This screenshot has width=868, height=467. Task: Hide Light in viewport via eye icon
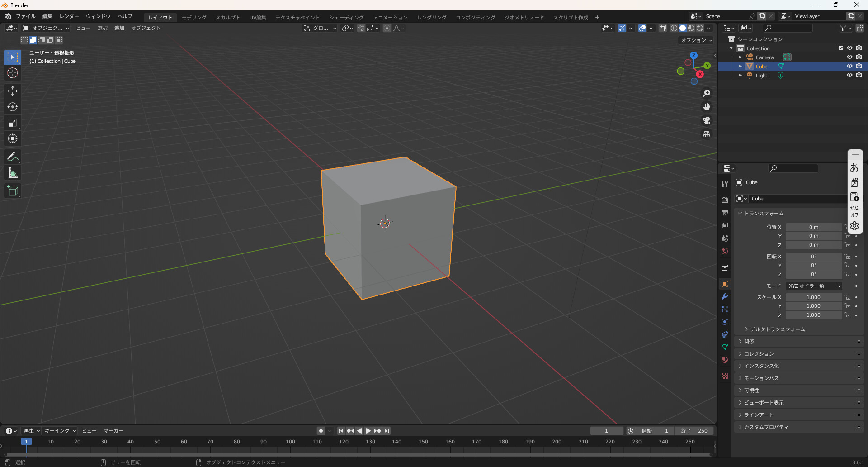tap(849, 75)
